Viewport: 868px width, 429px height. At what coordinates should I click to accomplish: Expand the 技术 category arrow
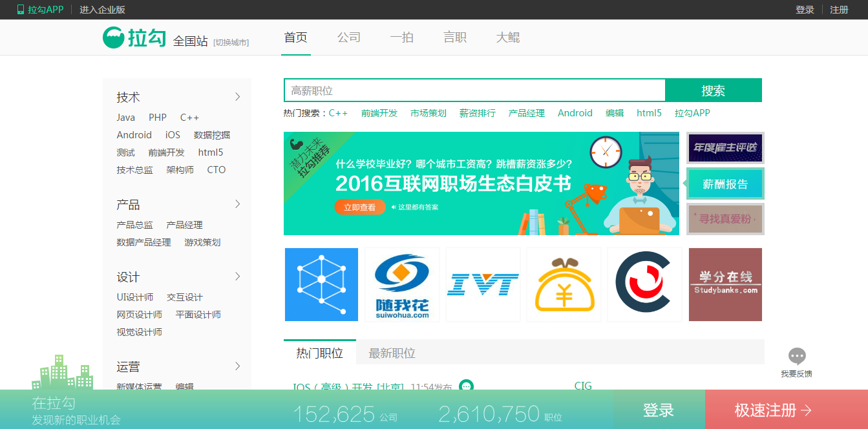[x=237, y=97]
